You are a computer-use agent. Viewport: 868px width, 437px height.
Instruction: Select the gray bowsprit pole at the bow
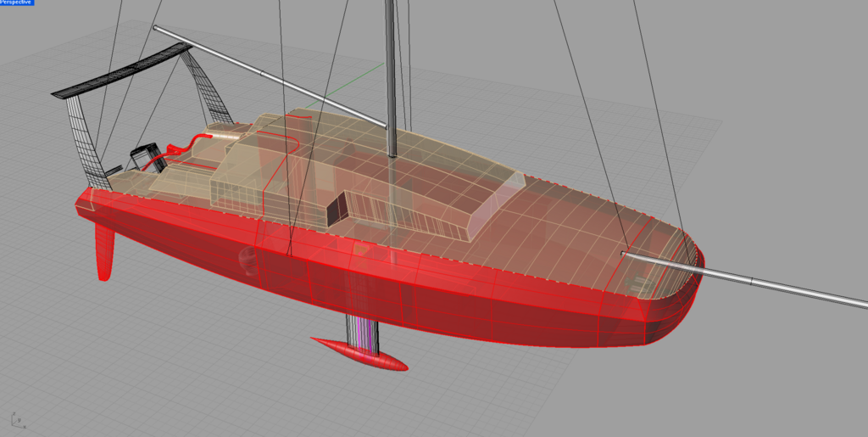pyautogui.click(x=744, y=278)
